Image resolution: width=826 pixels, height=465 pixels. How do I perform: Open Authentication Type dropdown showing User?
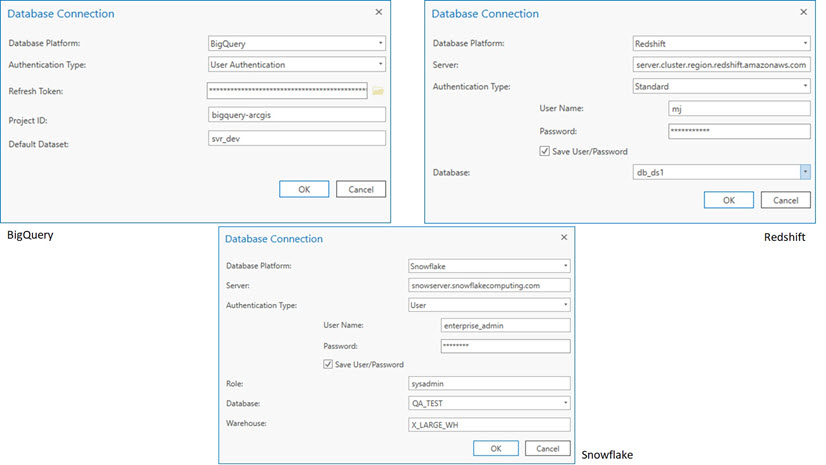tap(489, 305)
